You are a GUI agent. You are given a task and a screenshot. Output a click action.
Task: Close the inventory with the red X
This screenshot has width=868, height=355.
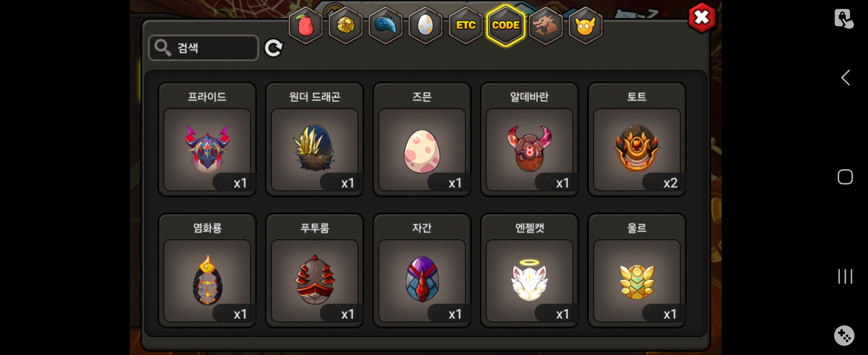(x=702, y=17)
